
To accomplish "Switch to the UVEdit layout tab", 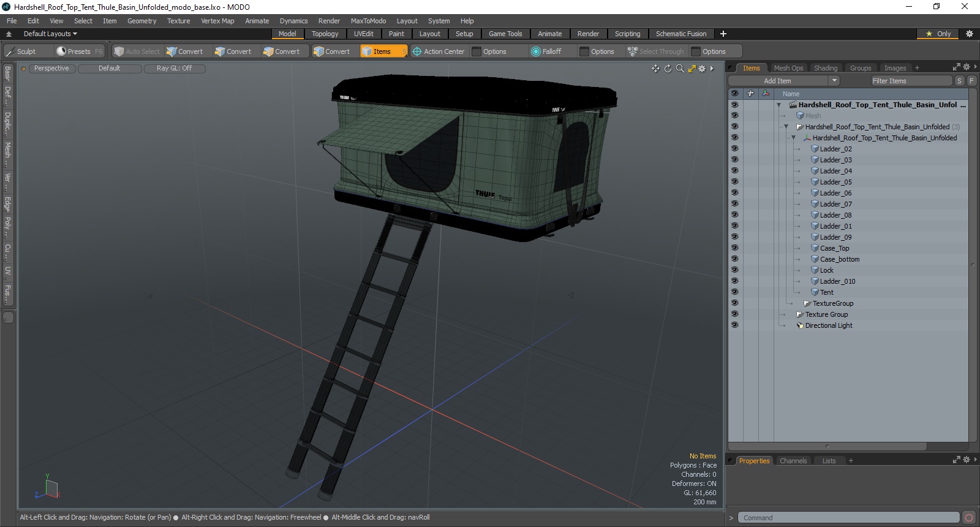I will [x=363, y=34].
